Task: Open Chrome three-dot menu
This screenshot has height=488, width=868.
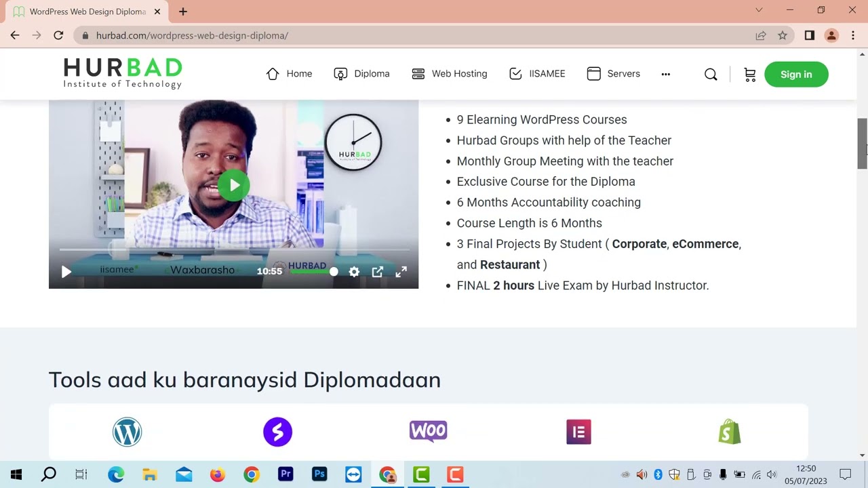Action: [x=853, y=35]
